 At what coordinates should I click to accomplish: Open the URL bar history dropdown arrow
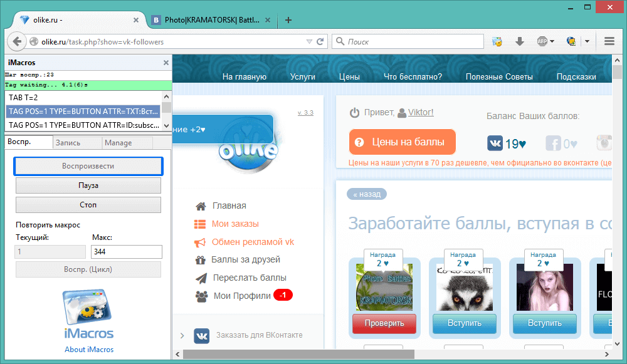[x=309, y=41]
